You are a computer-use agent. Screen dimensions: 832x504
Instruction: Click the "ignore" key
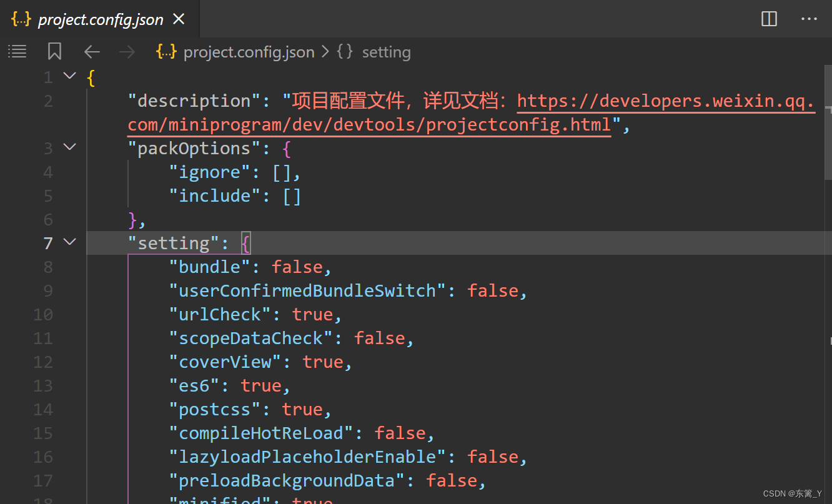pos(210,172)
